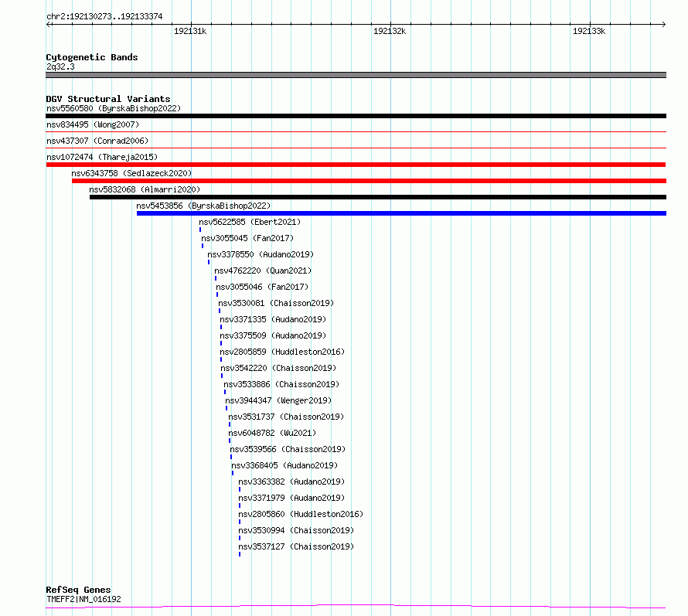Open nsv5453856 (ByrskaBishop2022) variant
Screen dimensions: 688x616
pyautogui.click(x=203, y=206)
